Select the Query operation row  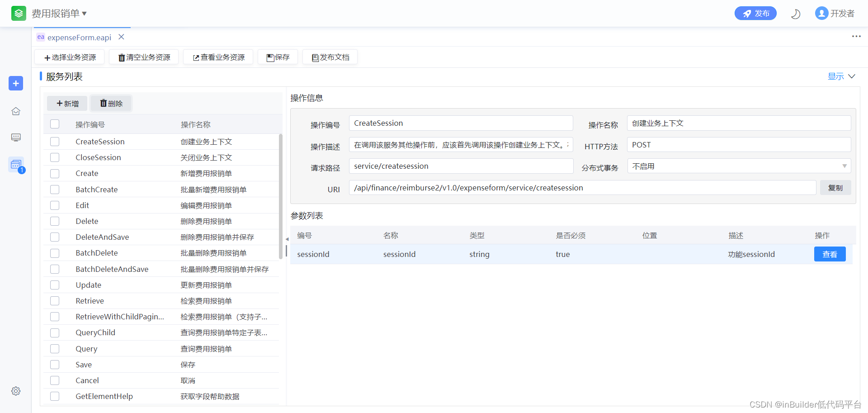point(161,349)
